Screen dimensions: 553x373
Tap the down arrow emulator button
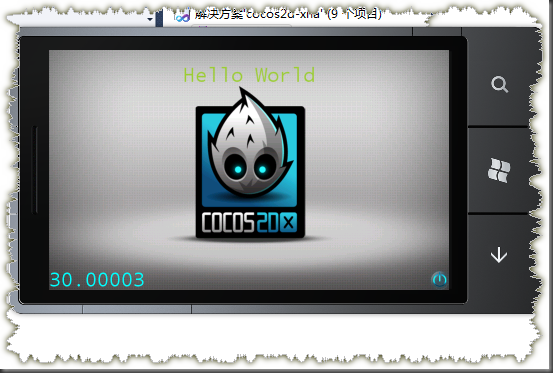(x=499, y=255)
